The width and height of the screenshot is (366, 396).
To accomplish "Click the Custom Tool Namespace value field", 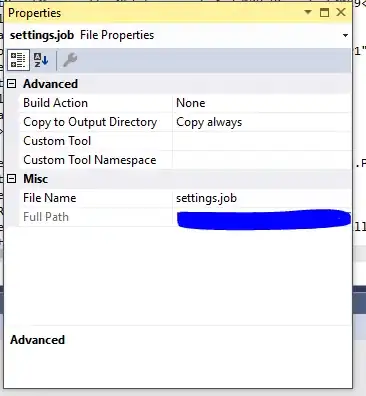I will click(x=262, y=160).
